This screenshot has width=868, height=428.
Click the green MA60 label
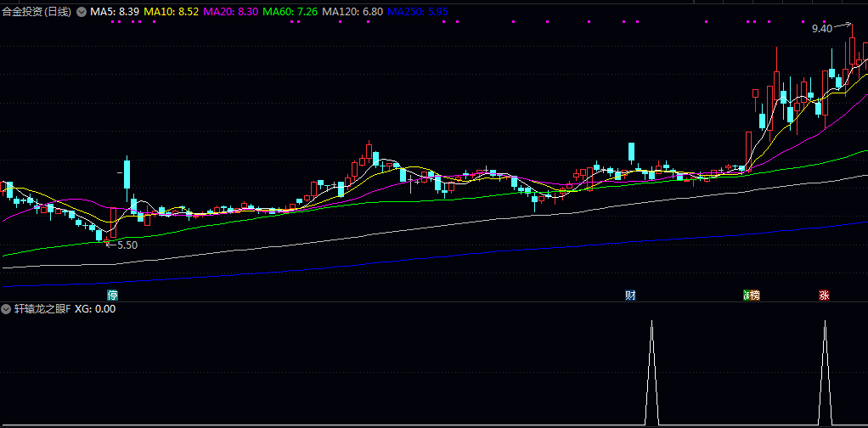(290, 13)
